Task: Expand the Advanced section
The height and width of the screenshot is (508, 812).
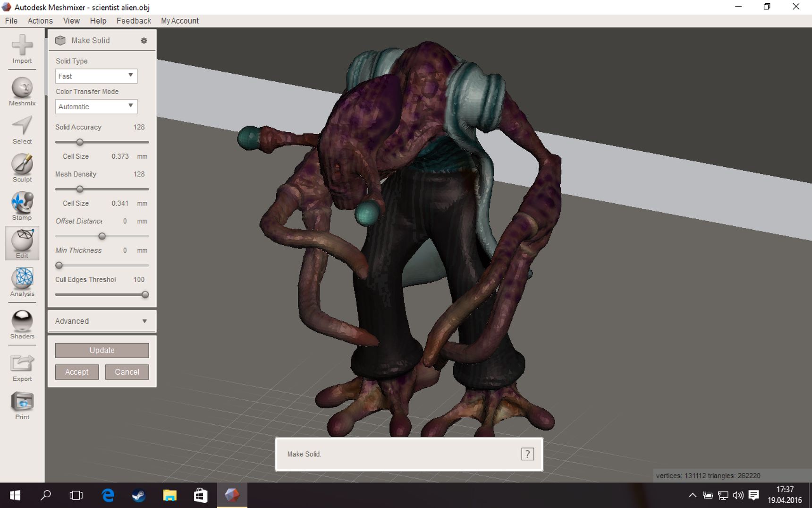Action: coord(102,321)
